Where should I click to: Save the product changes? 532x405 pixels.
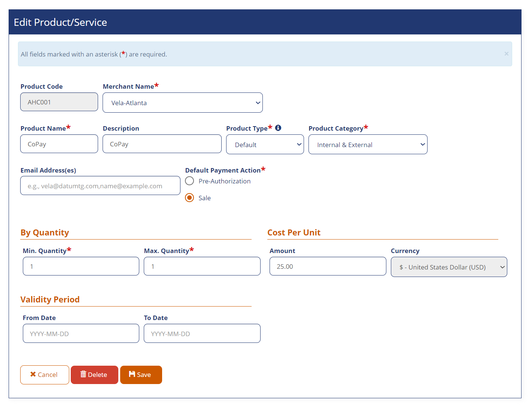tap(141, 375)
